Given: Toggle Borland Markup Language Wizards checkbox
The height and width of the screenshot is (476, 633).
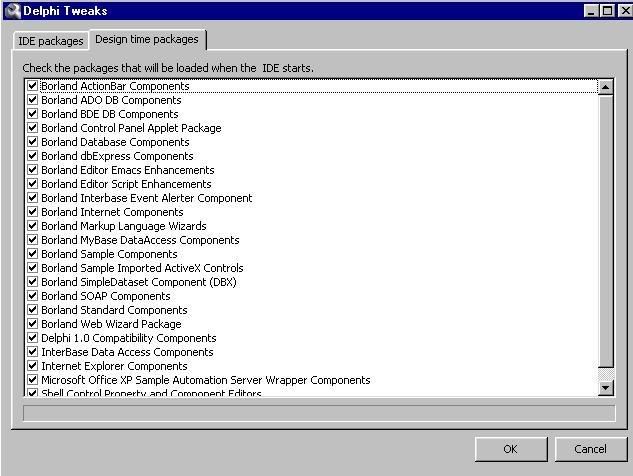Looking at the screenshot, I should [x=33, y=226].
